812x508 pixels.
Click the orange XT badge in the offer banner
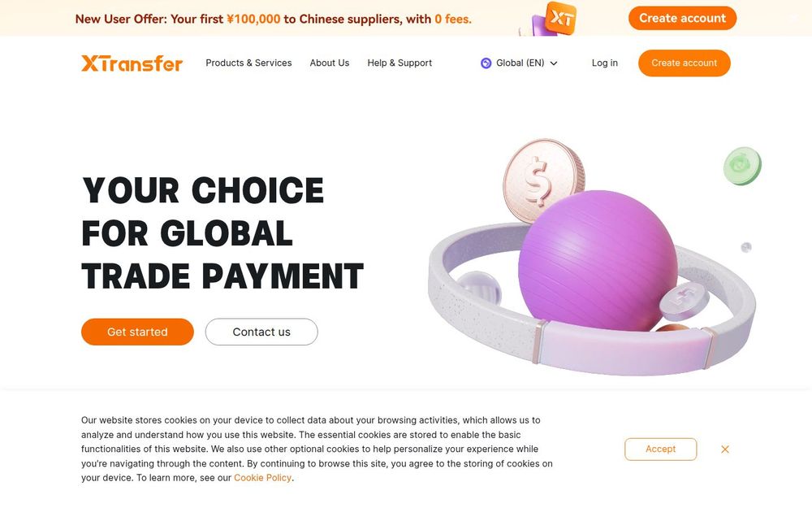click(x=561, y=18)
